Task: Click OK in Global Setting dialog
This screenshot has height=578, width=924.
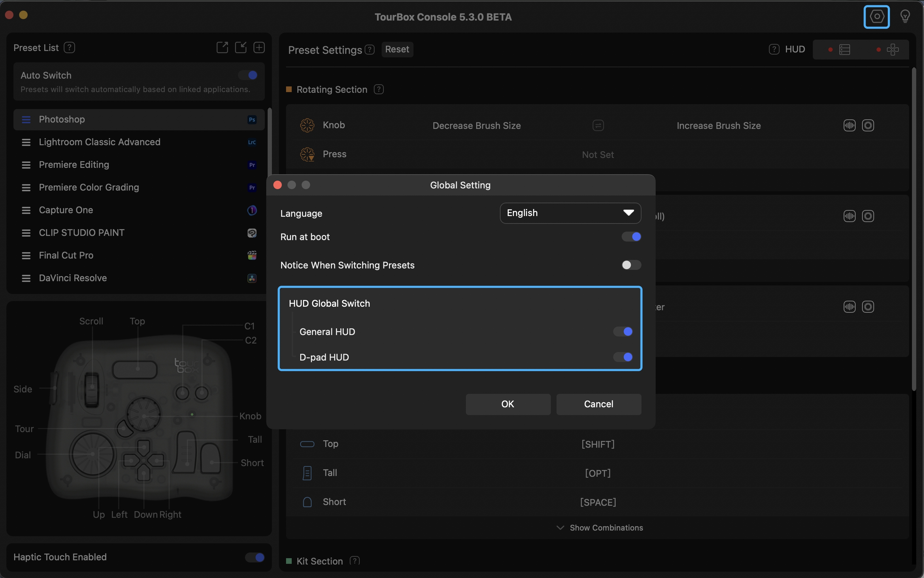Action: tap(508, 404)
